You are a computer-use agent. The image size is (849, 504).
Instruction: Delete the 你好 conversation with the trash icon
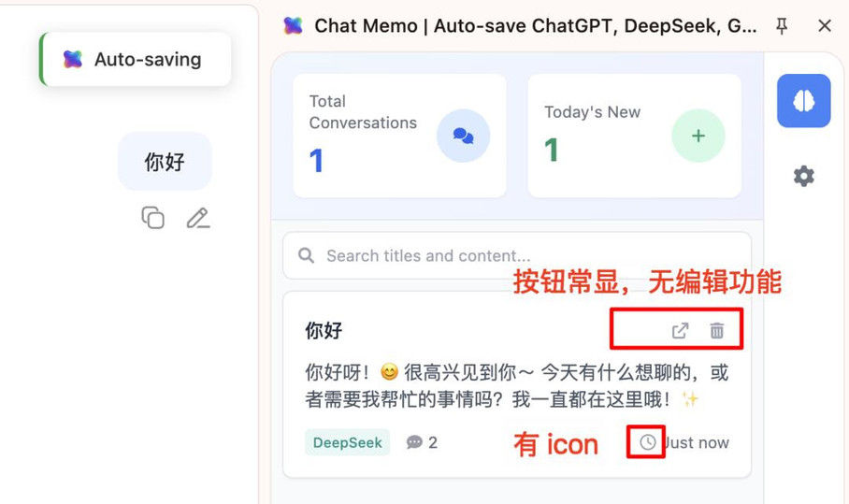click(717, 330)
